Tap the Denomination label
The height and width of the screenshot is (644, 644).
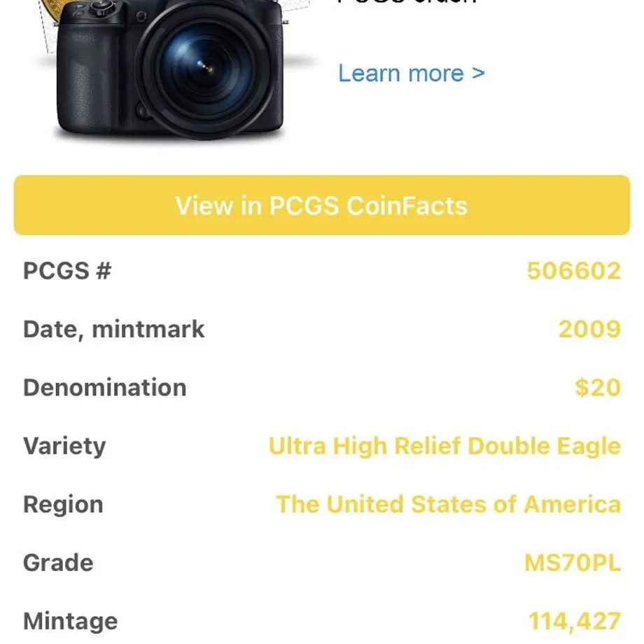pos(105,387)
